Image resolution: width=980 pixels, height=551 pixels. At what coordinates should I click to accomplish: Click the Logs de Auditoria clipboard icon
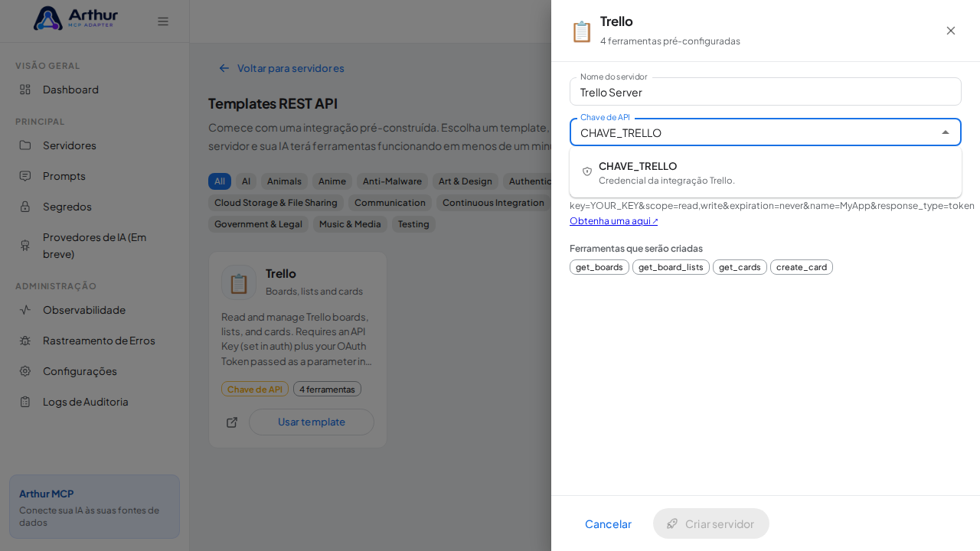coord(25,402)
